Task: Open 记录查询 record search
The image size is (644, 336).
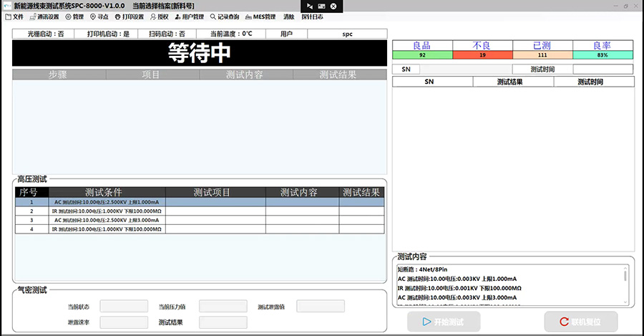Action: (x=225, y=16)
